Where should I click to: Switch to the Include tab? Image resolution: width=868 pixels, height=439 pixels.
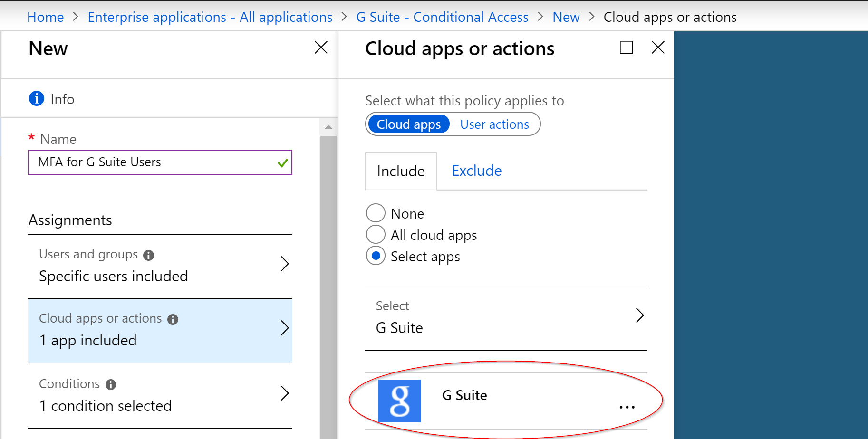[x=401, y=171]
